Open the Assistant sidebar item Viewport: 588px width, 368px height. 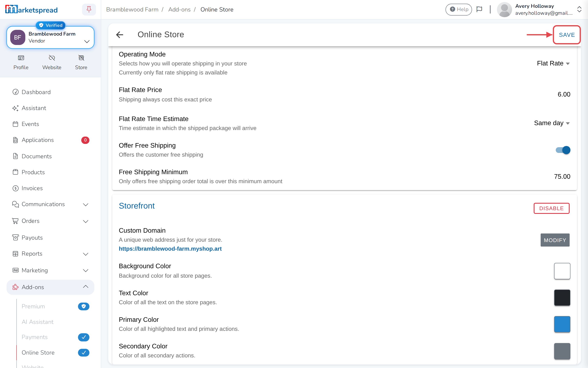point(50,108)
